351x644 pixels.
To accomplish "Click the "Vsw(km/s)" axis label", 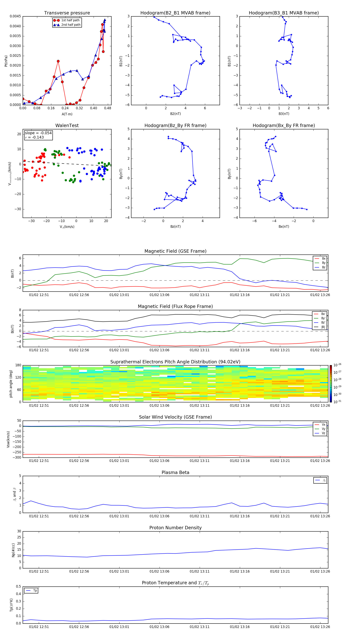I will coord(8,439).
